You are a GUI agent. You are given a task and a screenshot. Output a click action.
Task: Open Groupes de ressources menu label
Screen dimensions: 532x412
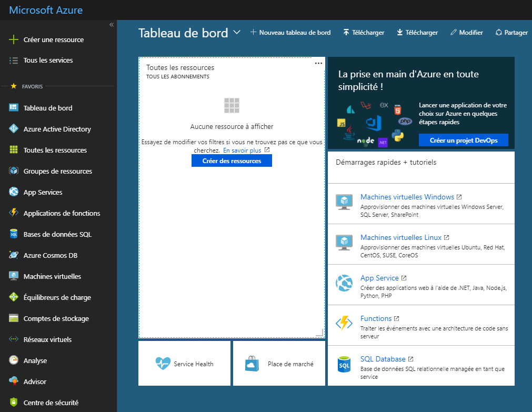(58, 171)
